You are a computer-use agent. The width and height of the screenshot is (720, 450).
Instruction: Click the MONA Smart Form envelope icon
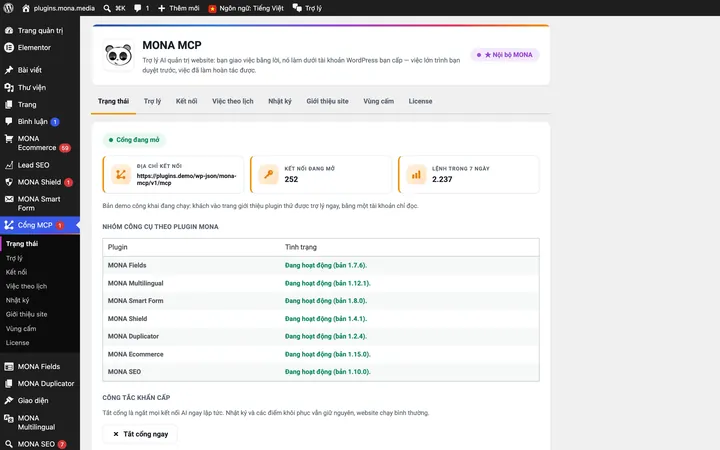click(9, 199)
